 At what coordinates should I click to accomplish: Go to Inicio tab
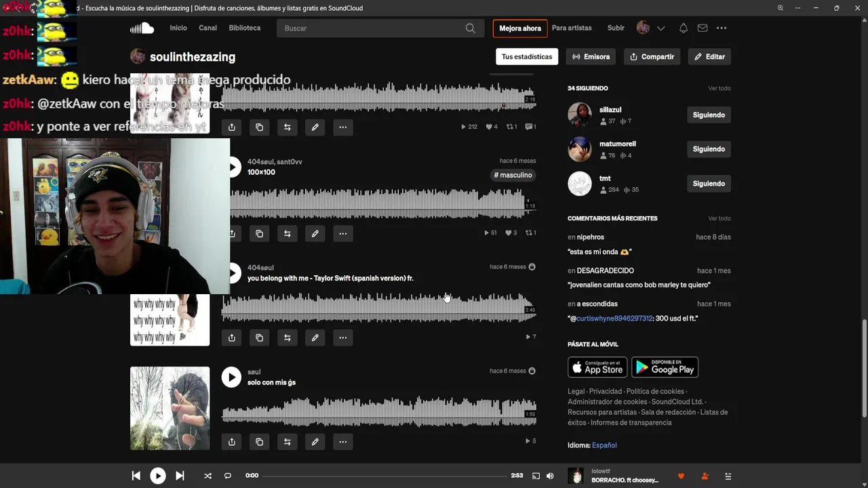pyautogui.click(x=178, y=28)
